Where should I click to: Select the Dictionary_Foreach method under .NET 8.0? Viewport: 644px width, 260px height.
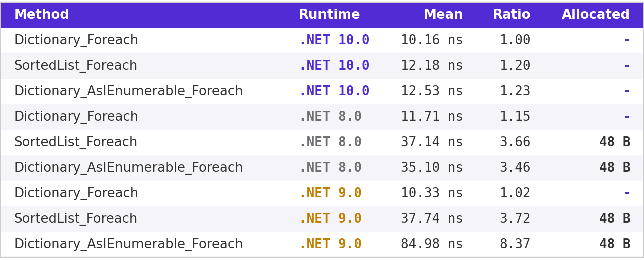click(76, 117)
